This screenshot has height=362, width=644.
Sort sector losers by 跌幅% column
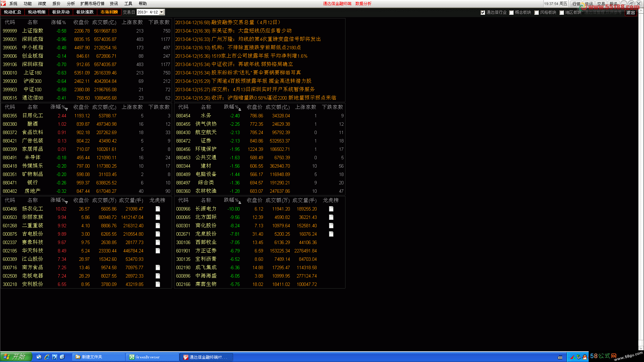coord(232,107)
